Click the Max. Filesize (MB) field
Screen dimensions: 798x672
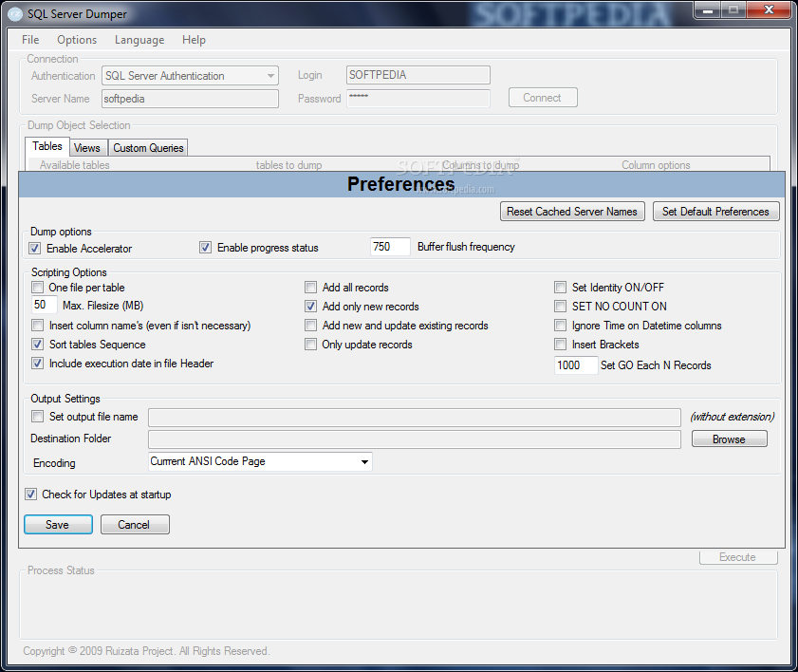pyautogui.click(x=45, y=306)
